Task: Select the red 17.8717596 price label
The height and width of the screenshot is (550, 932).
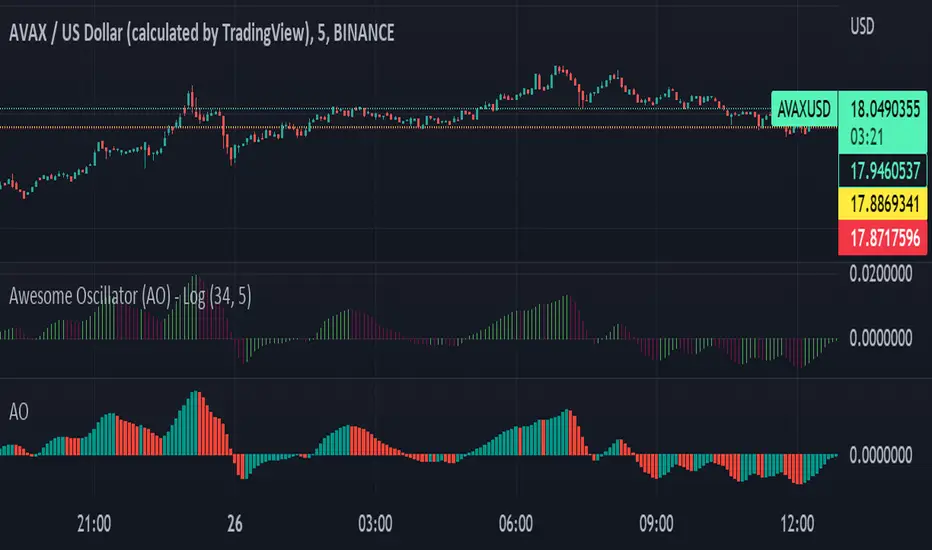Action: pyautogui.click(x=883, y=238)
